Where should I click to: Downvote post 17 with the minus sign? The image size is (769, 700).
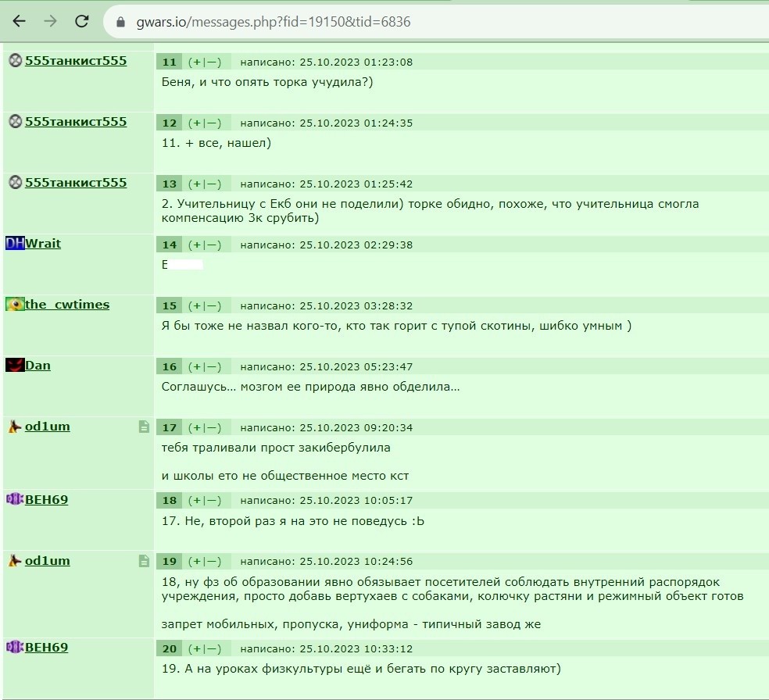[x=213, y=428]
